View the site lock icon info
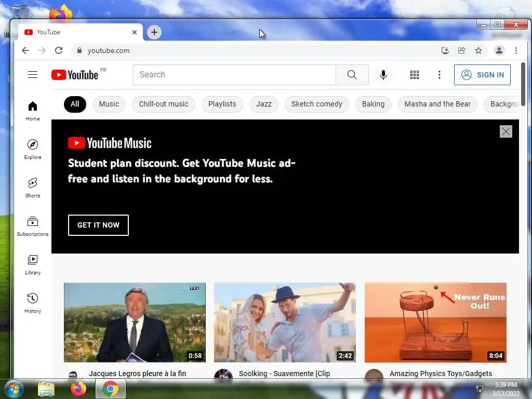Image resolution: width=532 pixels, height=399 pixels. click(79, 50)
